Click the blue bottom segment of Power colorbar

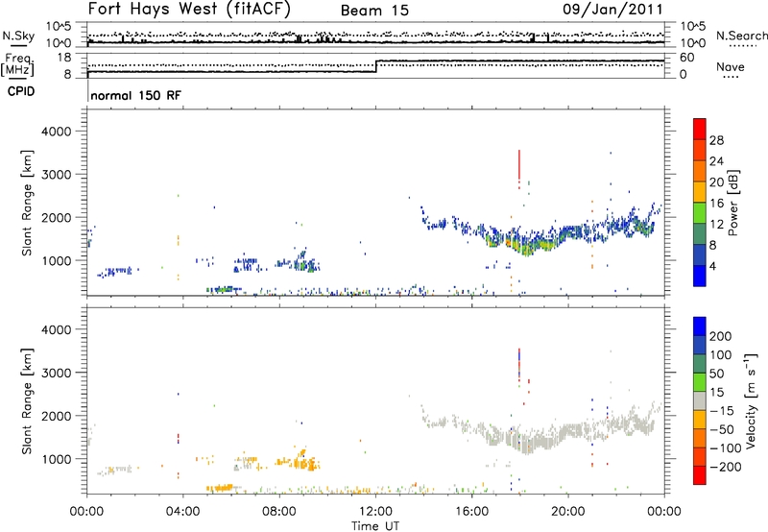click(x=700, y=276)
